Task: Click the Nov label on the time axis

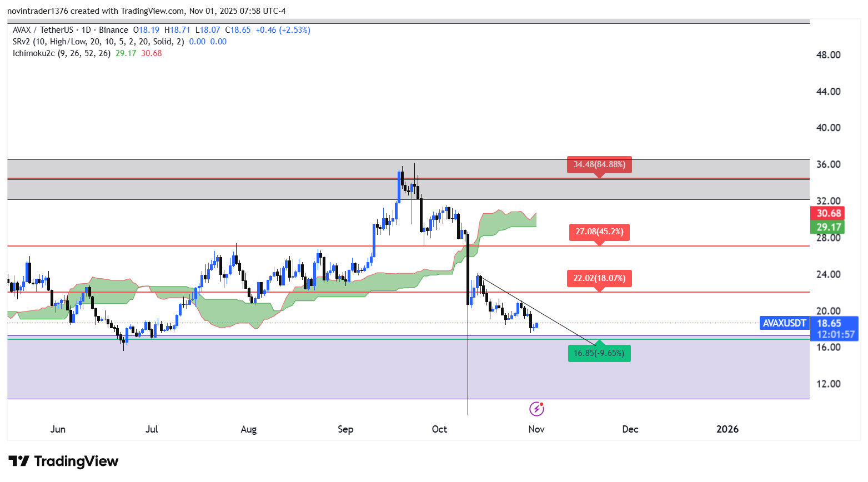Action: coord(536,429)
